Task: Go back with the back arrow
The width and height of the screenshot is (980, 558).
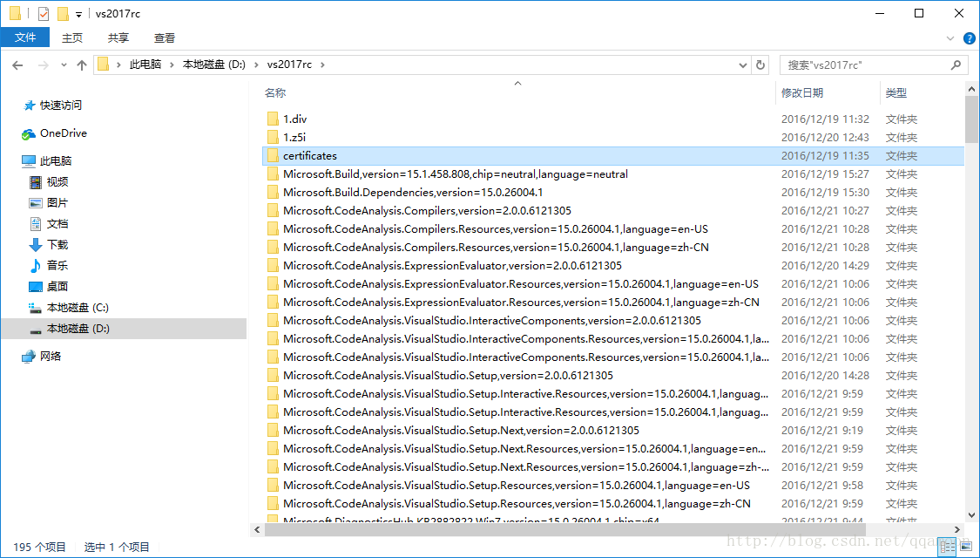Action: (17, 65)
